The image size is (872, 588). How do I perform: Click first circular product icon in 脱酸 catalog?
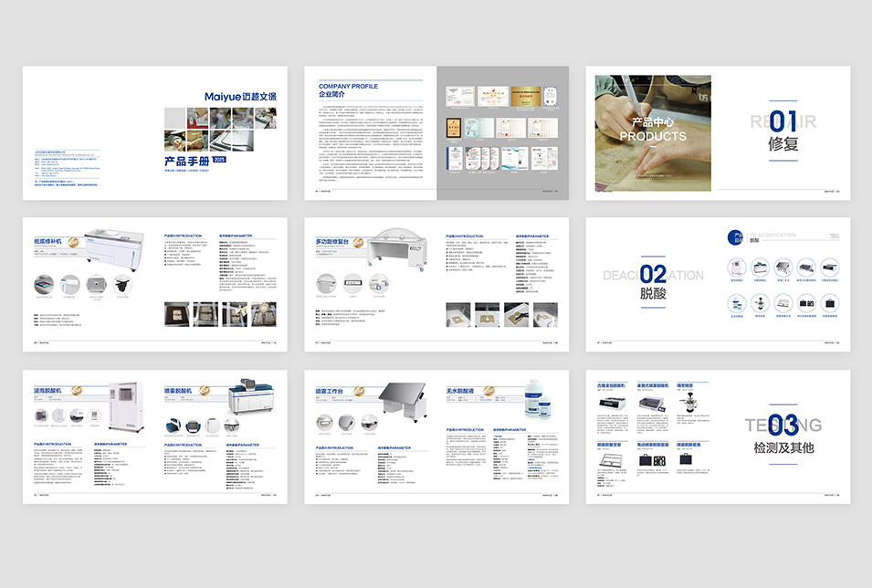click(736, 268)
